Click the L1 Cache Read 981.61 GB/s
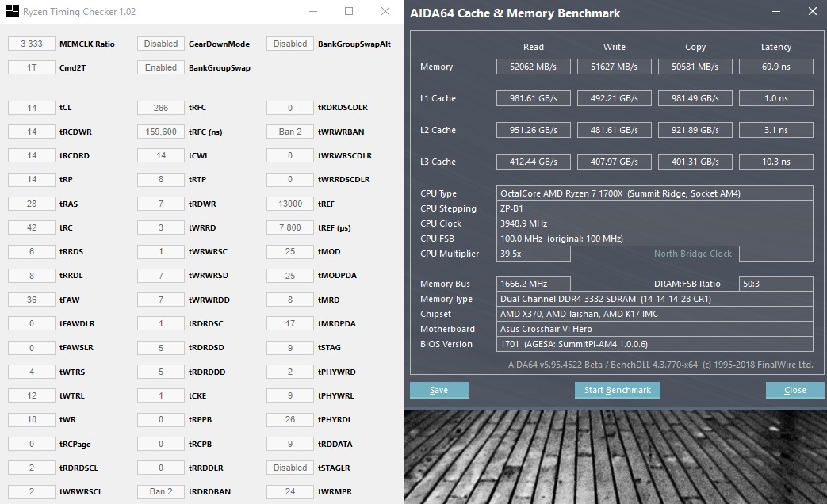This screenshot has width=827, height=504. pos(533,98)
